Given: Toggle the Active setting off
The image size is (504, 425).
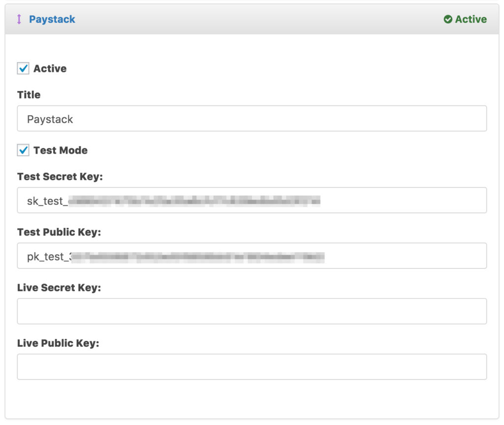Looking at the screenshot, I should coord(23,68).
